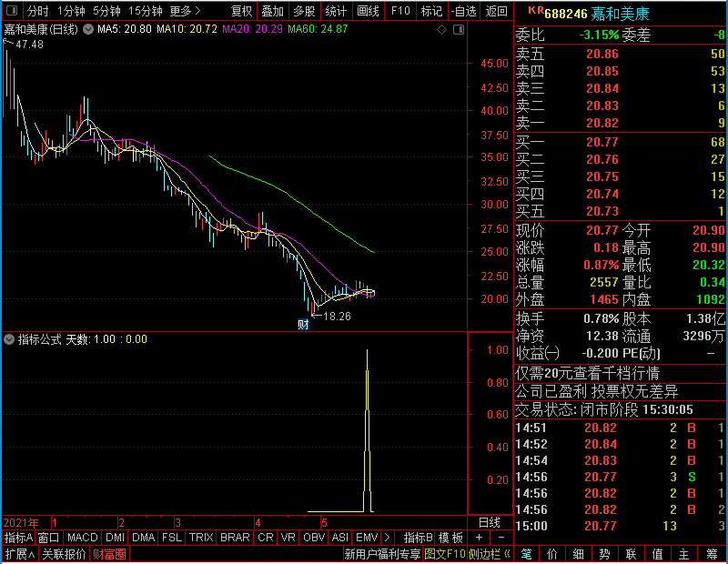This screenshot has height=564, width=728.
Task: Select the 笔 tick tab
Action: pyautogui.click(x=526, y=554)
